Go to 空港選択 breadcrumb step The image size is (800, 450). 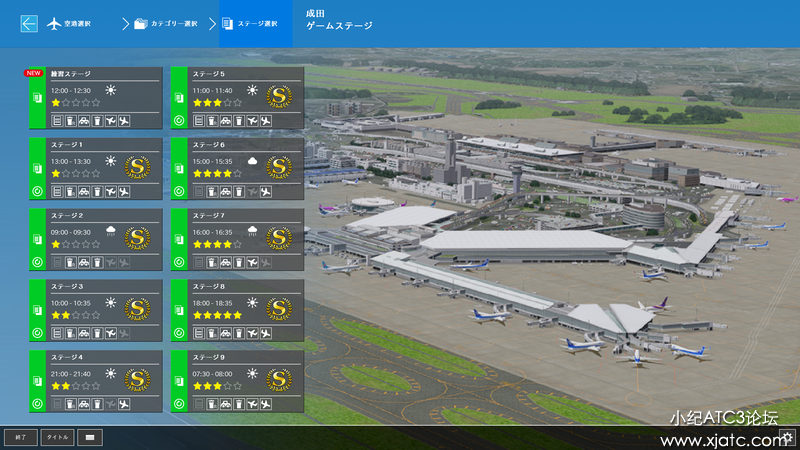[x=78, y=23]
